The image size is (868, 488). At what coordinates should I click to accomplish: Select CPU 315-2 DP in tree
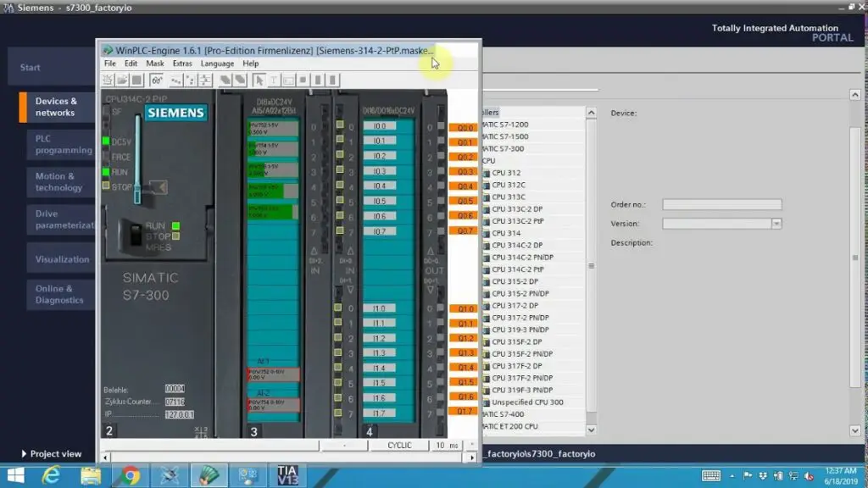[515, 281]
